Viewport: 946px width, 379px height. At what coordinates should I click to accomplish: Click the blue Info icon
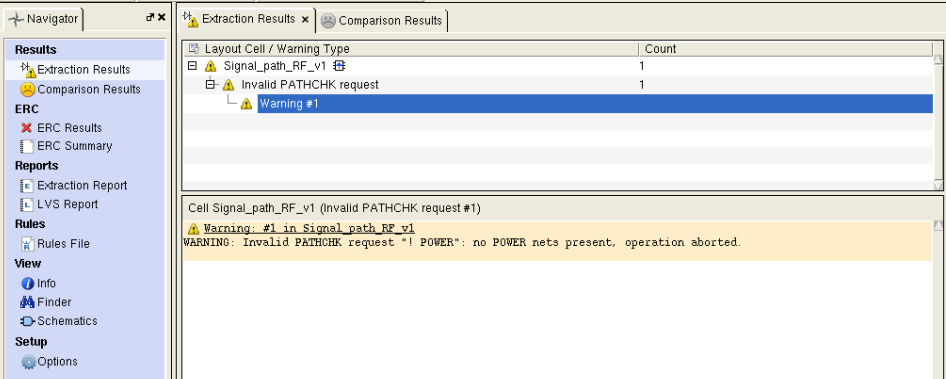tap(27, 283)
